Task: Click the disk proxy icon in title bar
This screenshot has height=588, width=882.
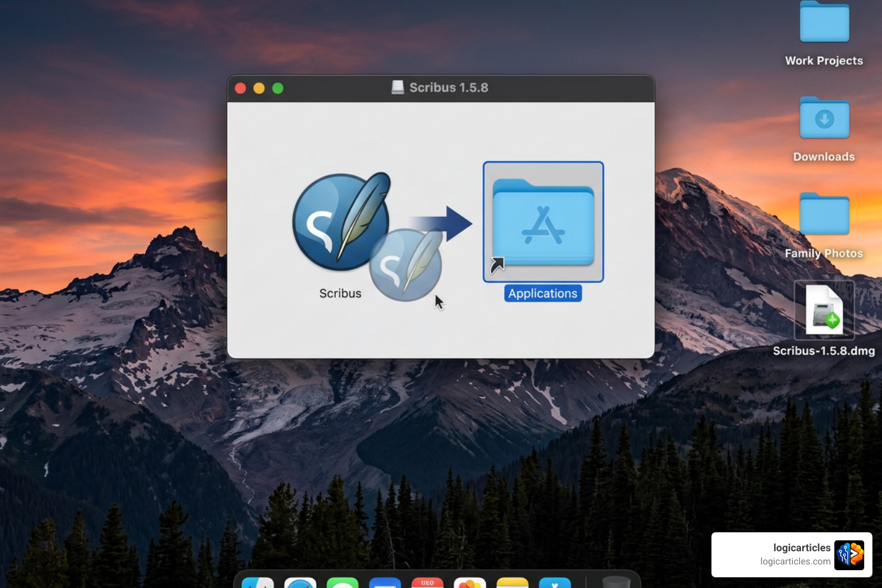Action: (x=397, y=87)
